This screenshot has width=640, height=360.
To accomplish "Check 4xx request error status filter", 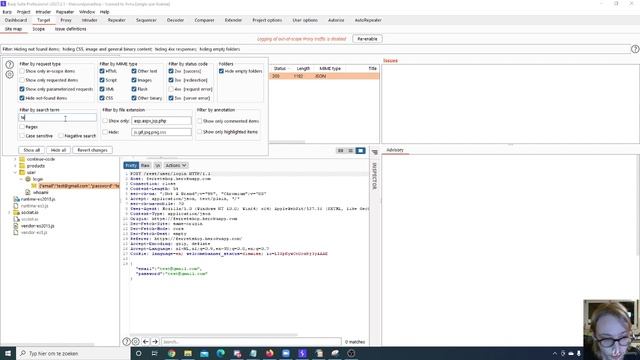I will click(x=171, y=89).
